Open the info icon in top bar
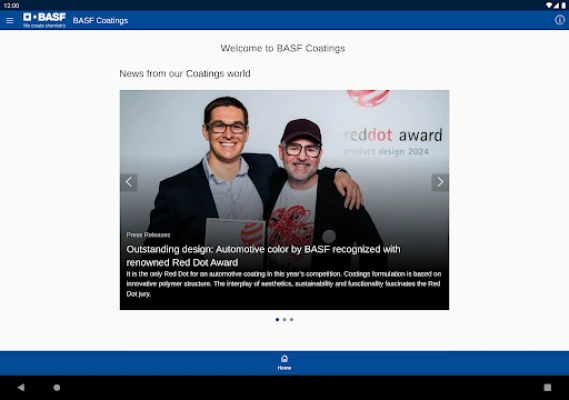 coord(560,20)
